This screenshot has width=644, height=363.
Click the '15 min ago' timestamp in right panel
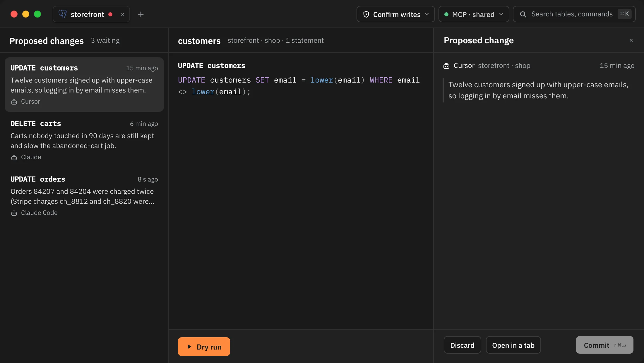[617, 66]
